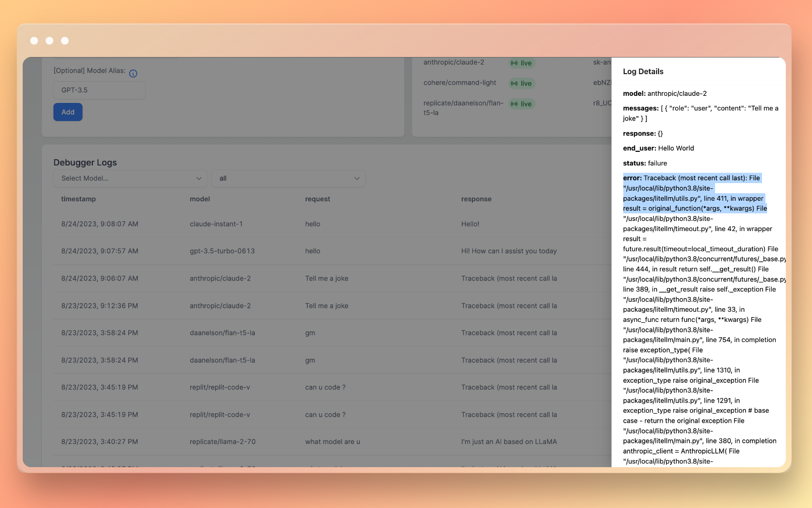
Task: Click the live badge for anthropic/claude-2
Action: [522, 63]
